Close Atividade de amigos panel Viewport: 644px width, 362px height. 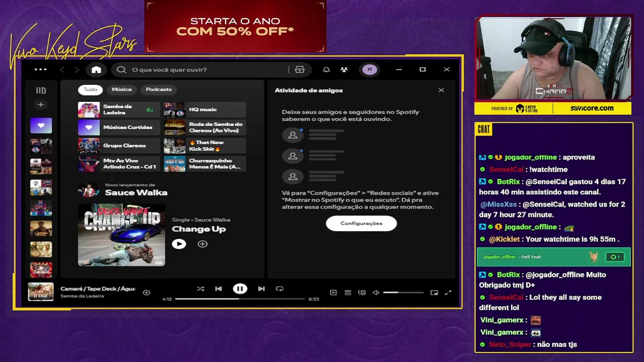click(x=441, y=90)
